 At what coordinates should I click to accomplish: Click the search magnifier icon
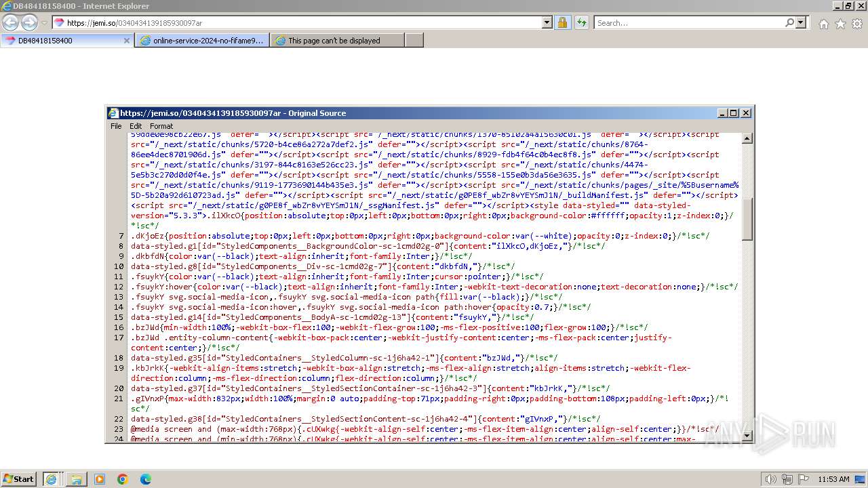coord(789,22)
